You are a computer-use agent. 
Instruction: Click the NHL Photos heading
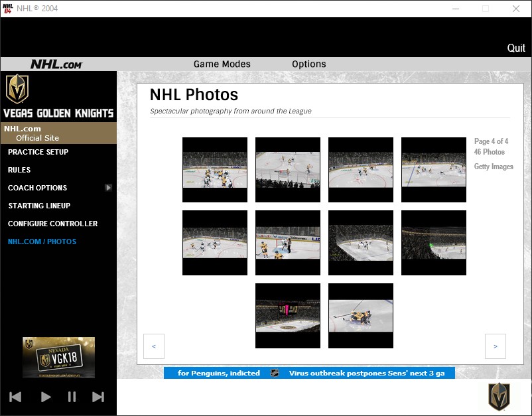pyautogui.click(x=194, y=95)
